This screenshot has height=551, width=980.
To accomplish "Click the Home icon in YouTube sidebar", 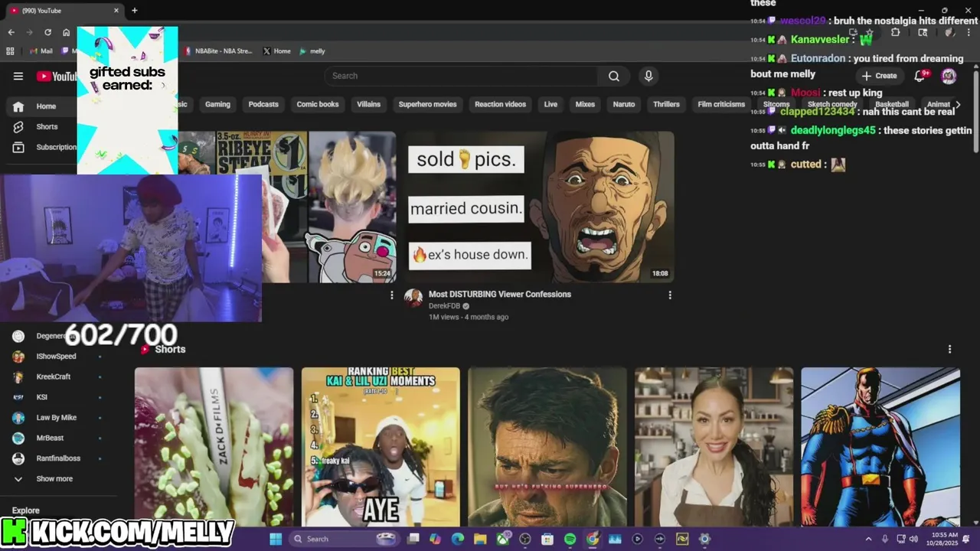I will pyautogui.click(x=18, y=106).
